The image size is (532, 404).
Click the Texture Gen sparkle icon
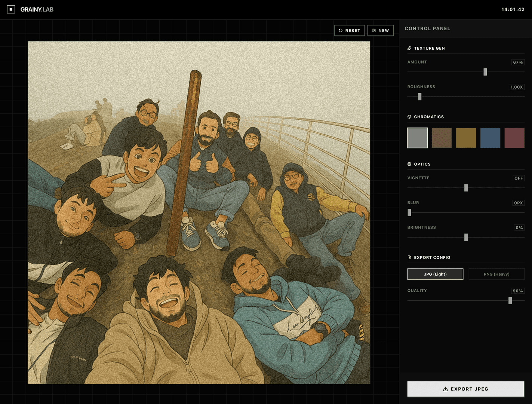[x=409, y=48]
